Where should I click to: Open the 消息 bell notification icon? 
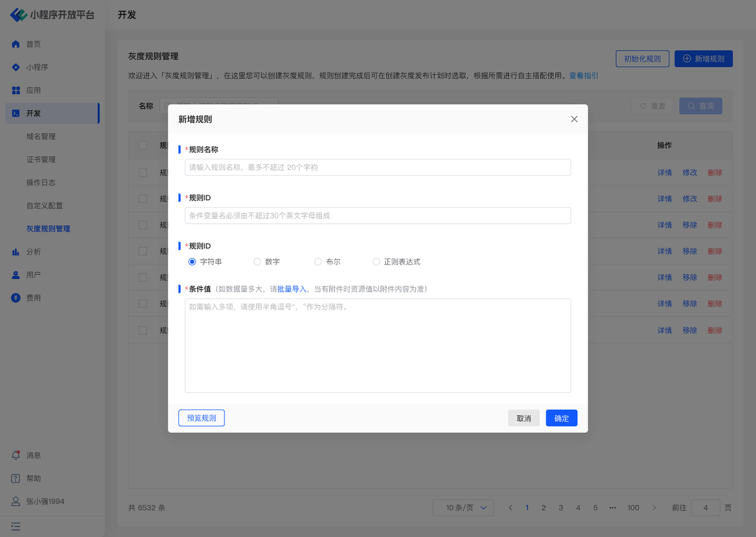[x=16, y=456]
